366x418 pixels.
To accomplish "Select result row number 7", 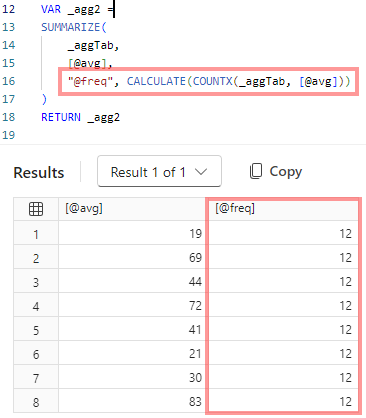I will 36,377.
